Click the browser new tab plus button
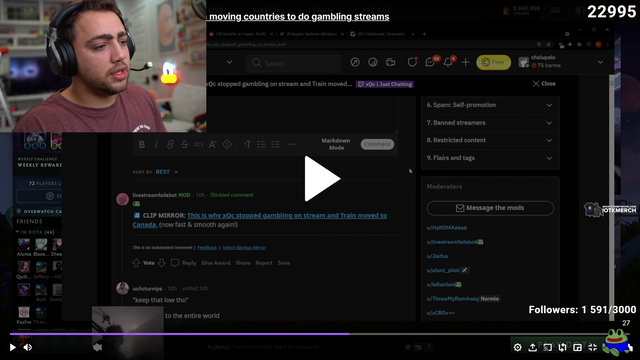640x360 pixels. (x=424, y=34)
